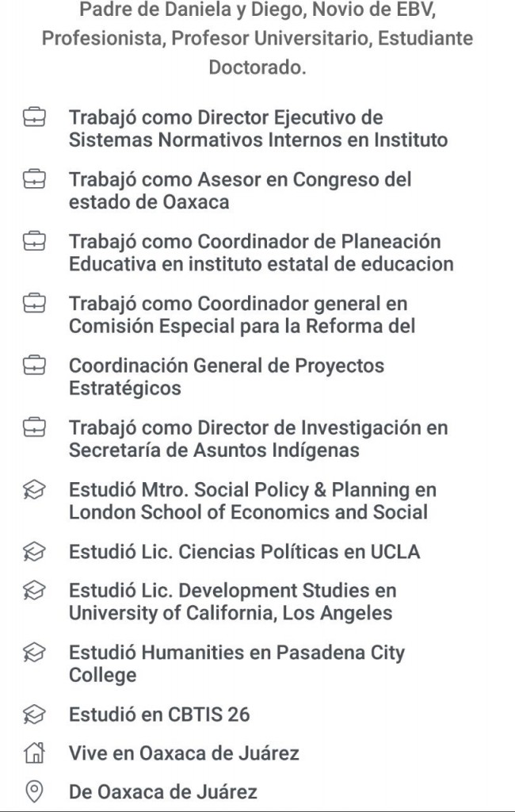
Task: Click briefcase icon next to Asesor en Congreso
Action: [34, 179]
